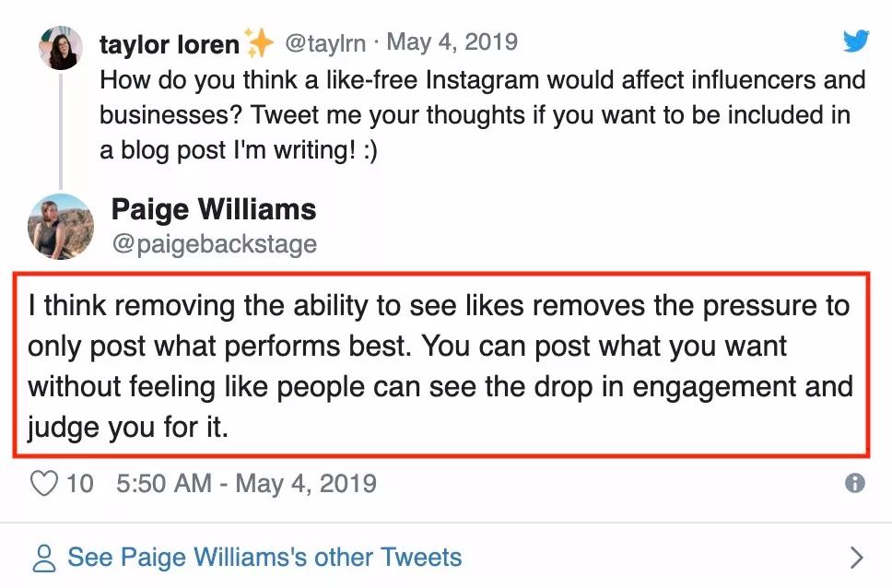Screen dimensions: 892x588
Task: Open the @taylrn handle
Action: pos(325,43)
